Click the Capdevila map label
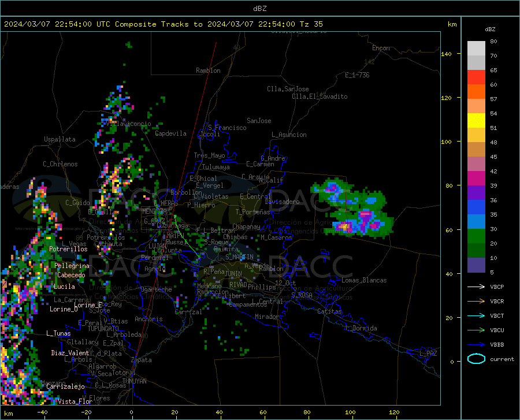The width and height of the screenshot is (520, 420). (170, 133)
